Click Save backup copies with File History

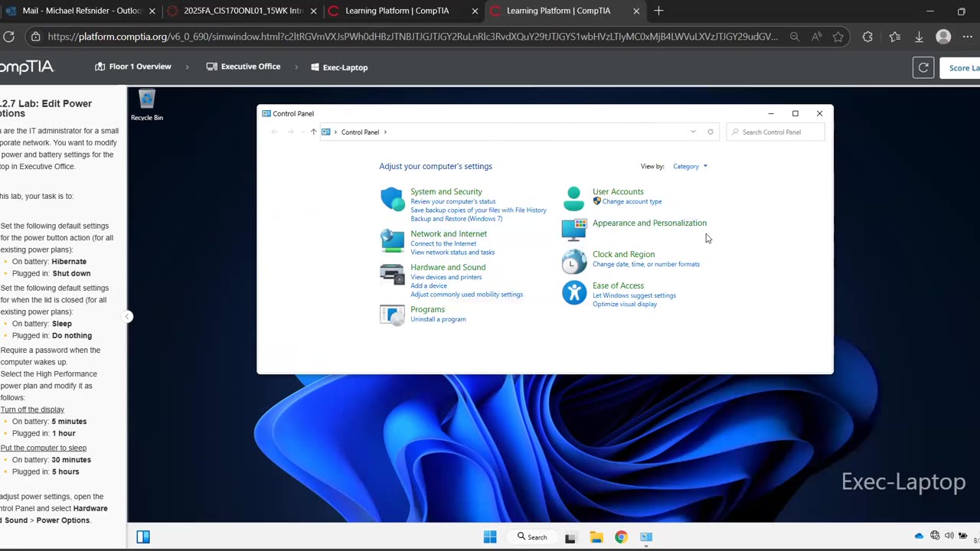(479, 210)
